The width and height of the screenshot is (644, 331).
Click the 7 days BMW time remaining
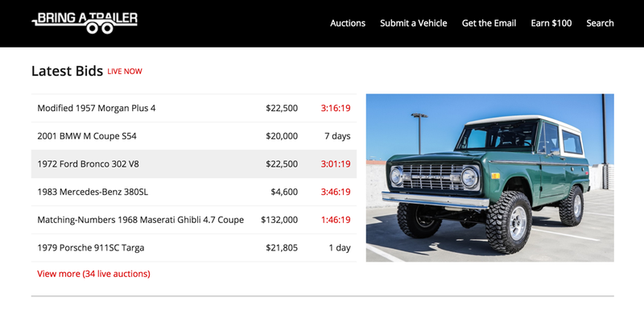(337, 136)
